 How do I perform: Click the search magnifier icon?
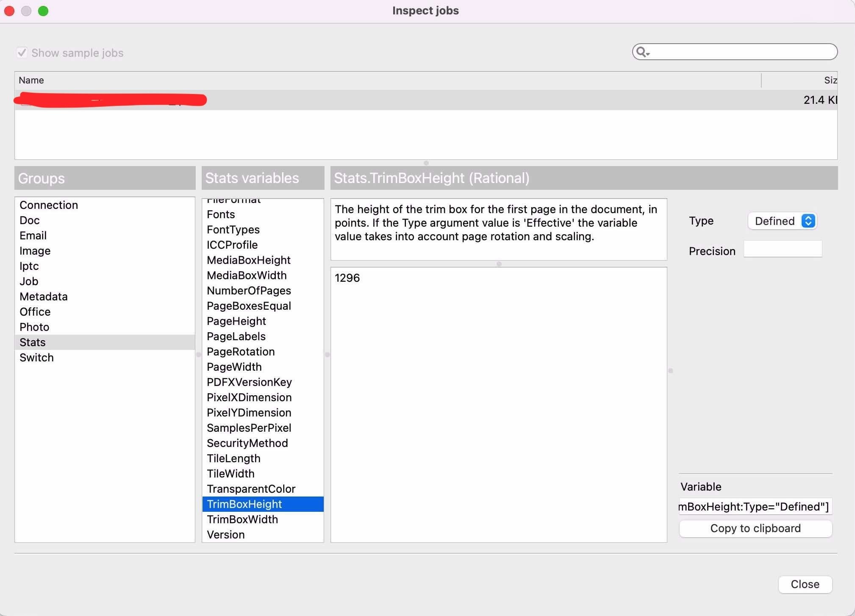(x=641, y=52)
